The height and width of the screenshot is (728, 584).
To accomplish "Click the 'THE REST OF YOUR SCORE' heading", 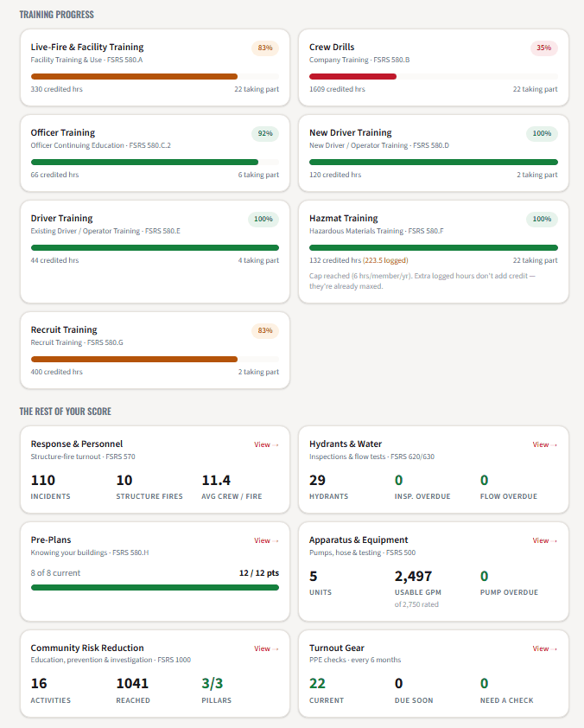I will pos(66,412).
